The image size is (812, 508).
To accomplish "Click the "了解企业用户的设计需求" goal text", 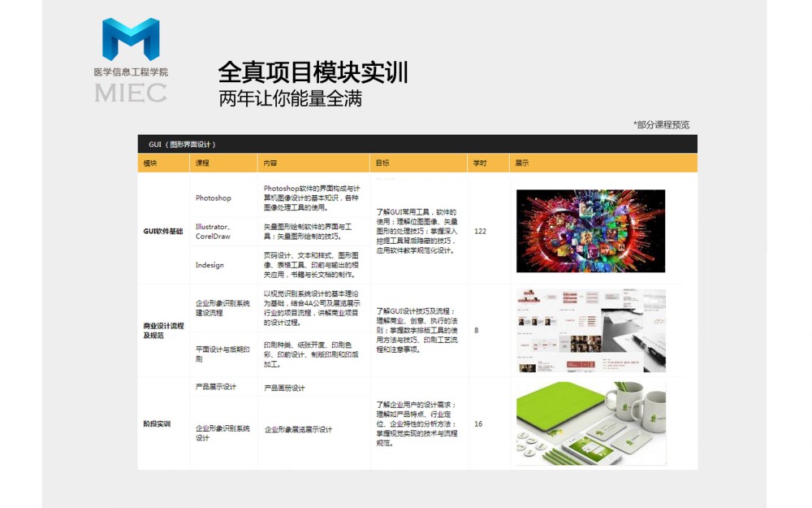I will [x=417, y=424].
